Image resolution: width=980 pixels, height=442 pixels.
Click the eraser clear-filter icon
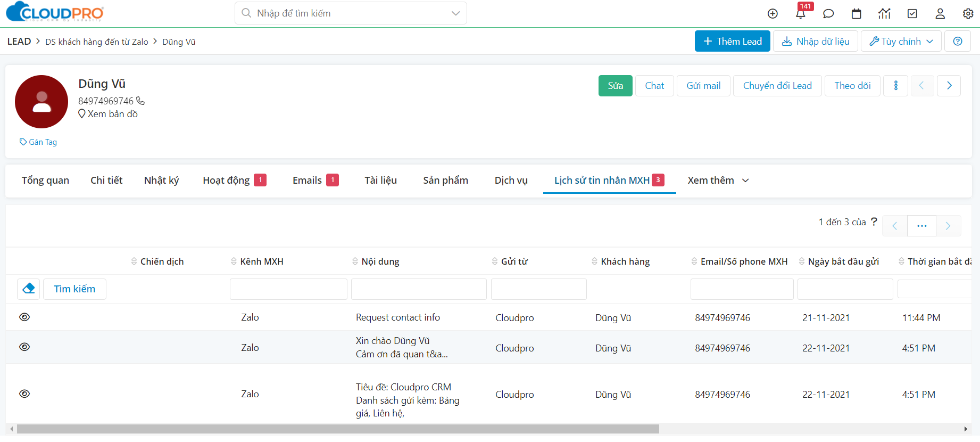point(29,289)
